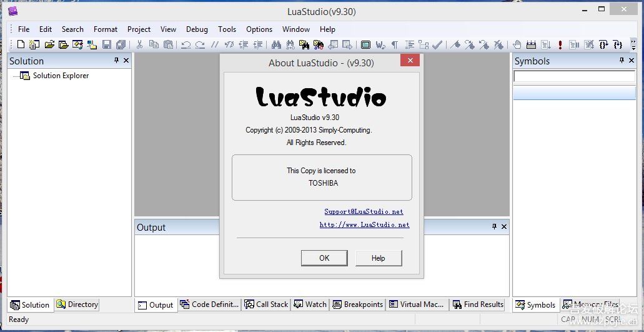The height and width of the screenshot is (332, 644).
Task: Open the Help menu in menu bar
Action: click(327, 29)
